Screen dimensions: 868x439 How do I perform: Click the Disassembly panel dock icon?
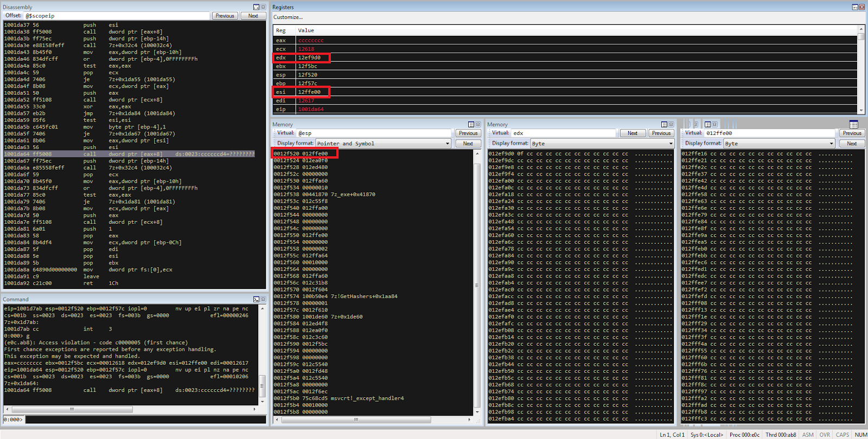(256, 7)
